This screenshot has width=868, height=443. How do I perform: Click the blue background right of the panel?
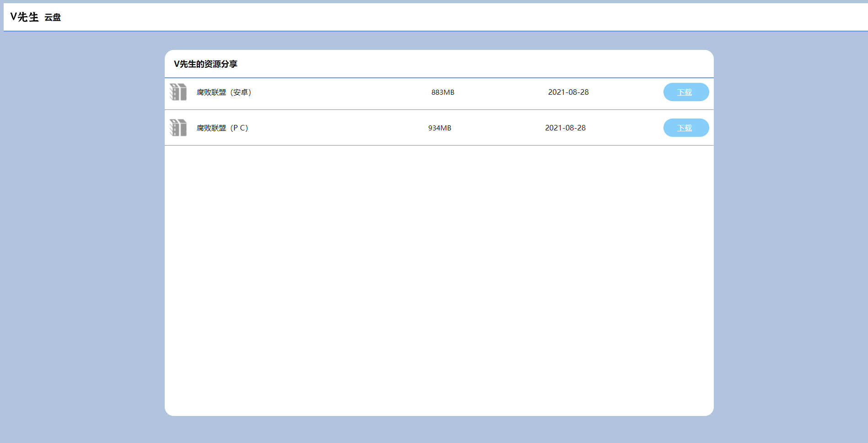791,229
